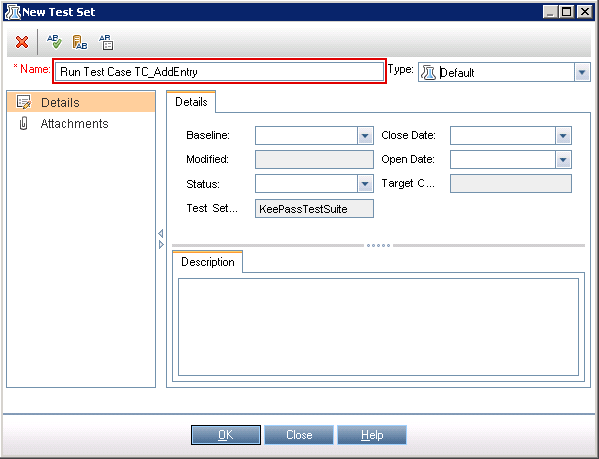
Task: Click the Target Cycle field
Action: (x=511, y=184)
